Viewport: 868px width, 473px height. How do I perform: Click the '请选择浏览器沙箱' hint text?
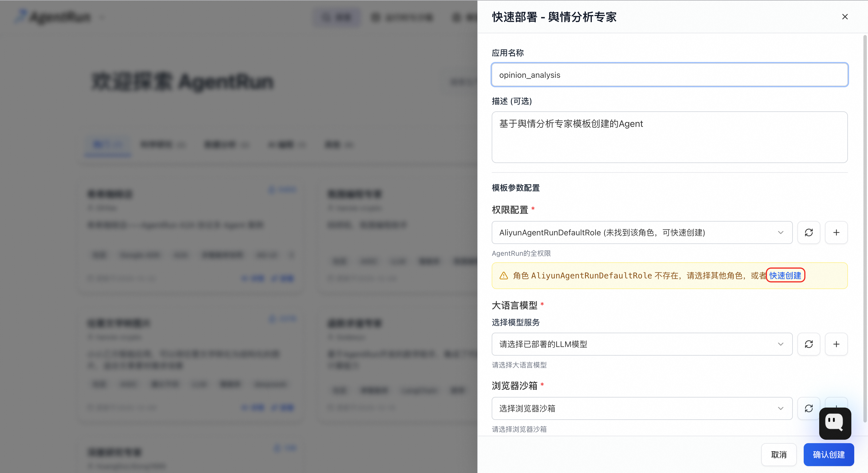pos(519,429)
